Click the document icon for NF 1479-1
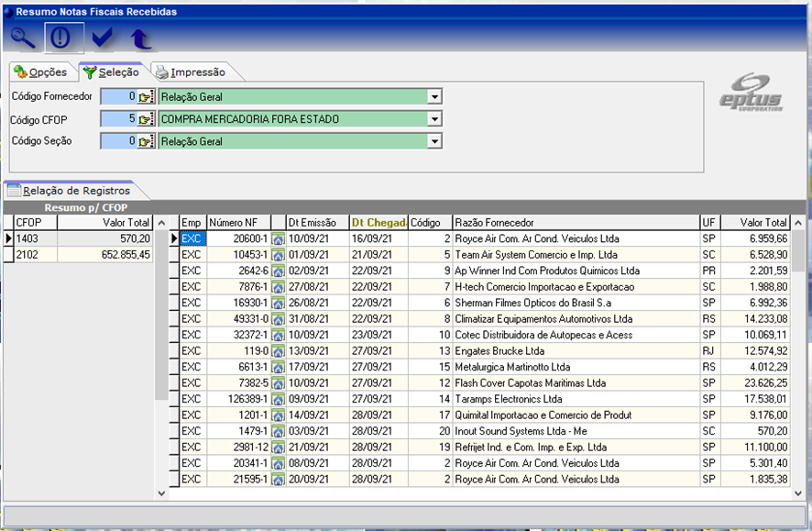Image resolution: width=812 pixels, height=531 pixels. 278,431
